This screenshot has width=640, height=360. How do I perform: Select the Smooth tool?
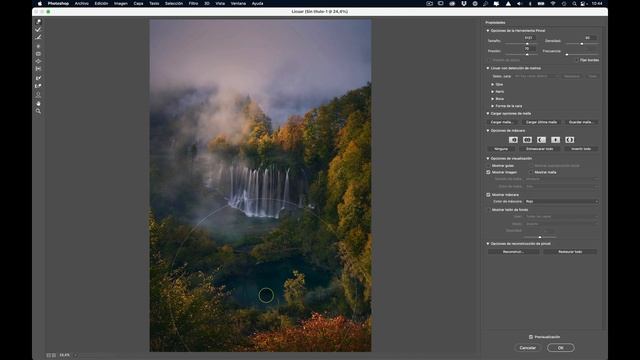click(x=38, y=37)
